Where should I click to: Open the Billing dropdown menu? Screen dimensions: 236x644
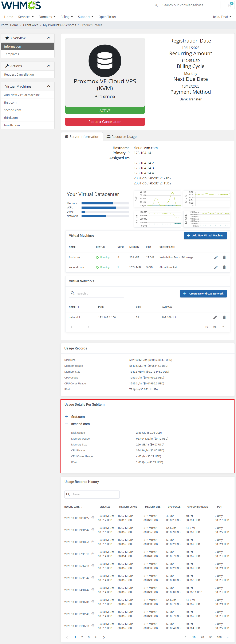click(x=67, y=17)
